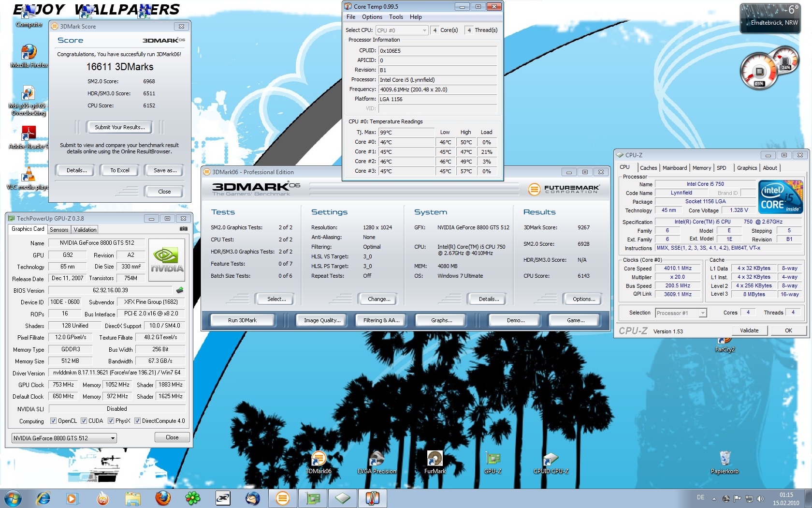Click the GPU-Z screenshot camera icon
The height and width of the screenshot is (508, 812).
pos(184,229)
